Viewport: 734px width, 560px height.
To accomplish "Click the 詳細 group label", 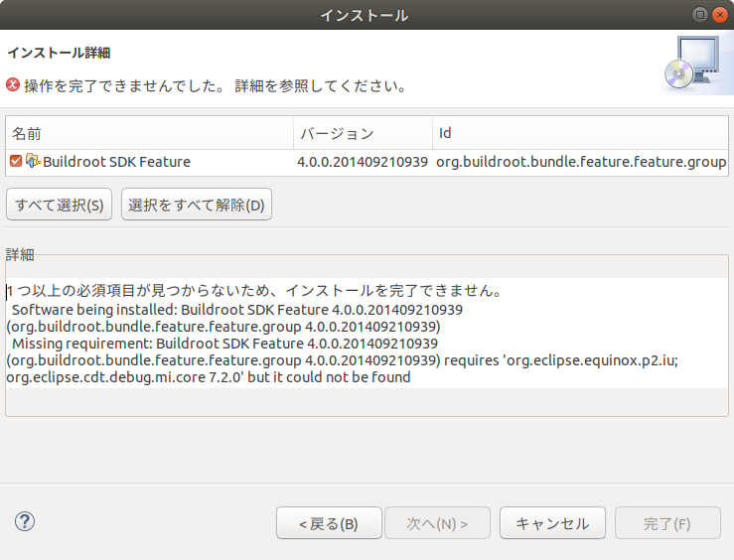I will point(20,255).
